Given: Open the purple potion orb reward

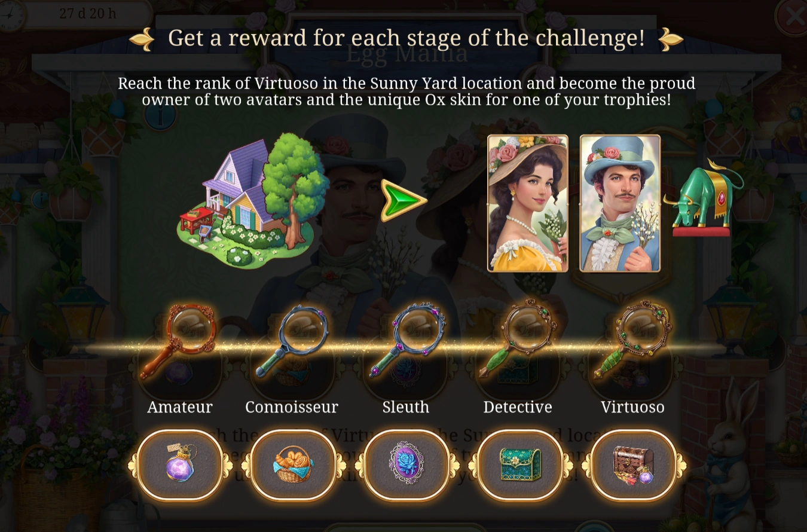Looking at the screenshot, I should coord(180,464).
